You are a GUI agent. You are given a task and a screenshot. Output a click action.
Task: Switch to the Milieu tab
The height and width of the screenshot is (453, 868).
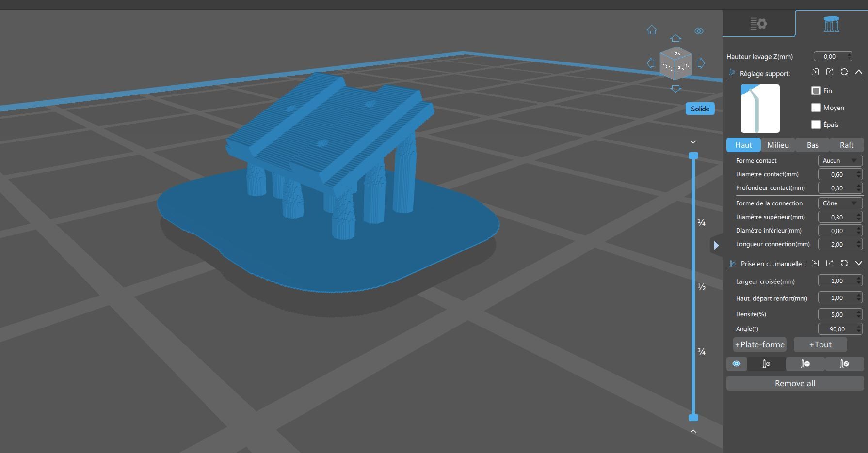click(x=778, y=145)
